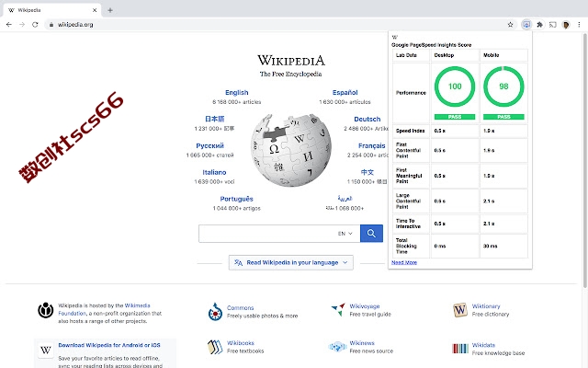Click the Mobile 98 performance score circle
The height and width of the screenshot is (368, 588).
503,86
